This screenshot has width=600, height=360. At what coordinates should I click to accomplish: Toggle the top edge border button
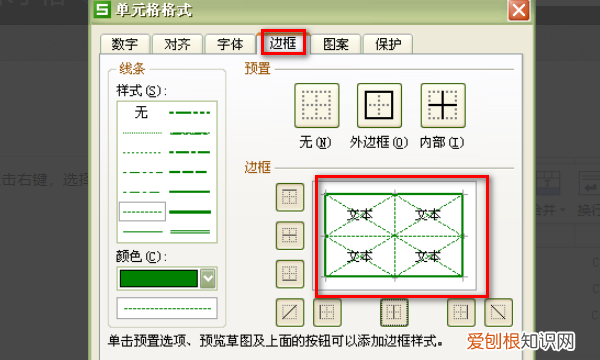pos(290,197)
